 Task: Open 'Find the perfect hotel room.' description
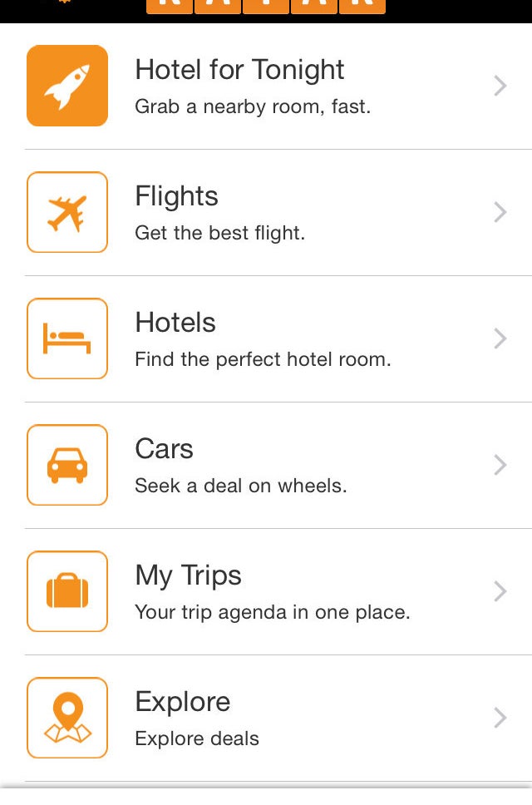pyautogui.click(x=263, y=360)
